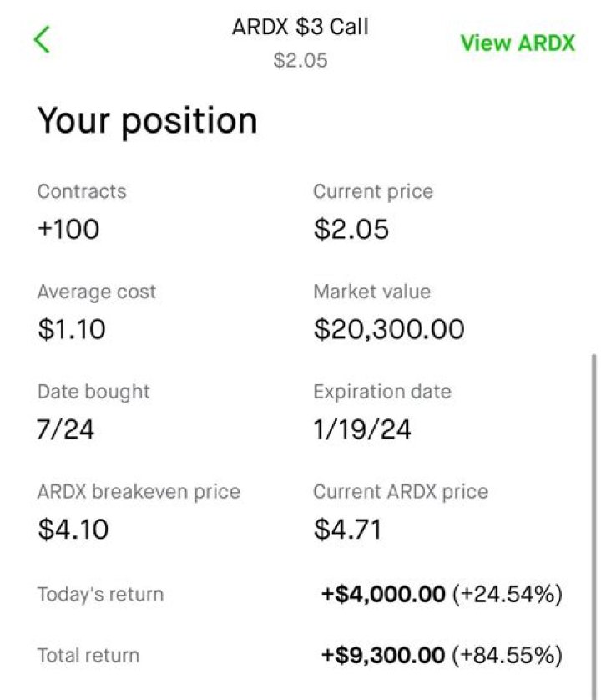Tap the Current price $2.05 value

[351, 229]
